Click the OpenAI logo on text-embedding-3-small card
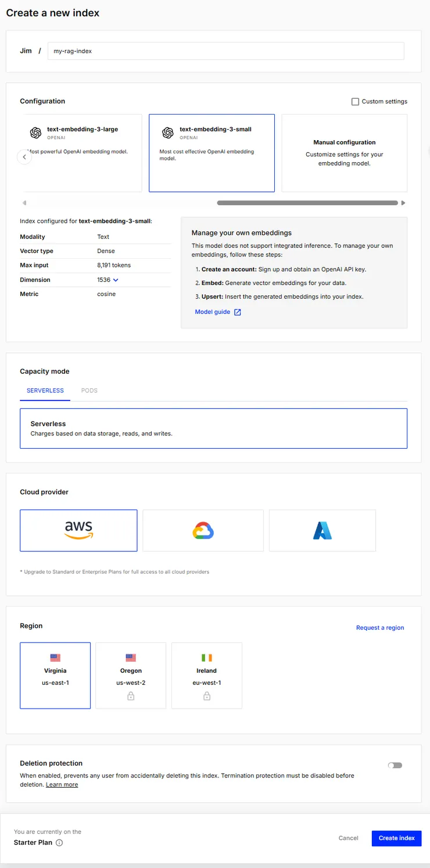Image resolution: width=430 pixels, height=868 pixels. tap(168, 133)
